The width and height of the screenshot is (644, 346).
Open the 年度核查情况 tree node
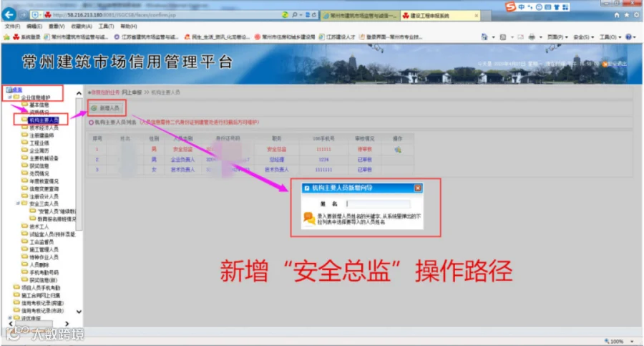pyautogui.click(x=44, y=181)
